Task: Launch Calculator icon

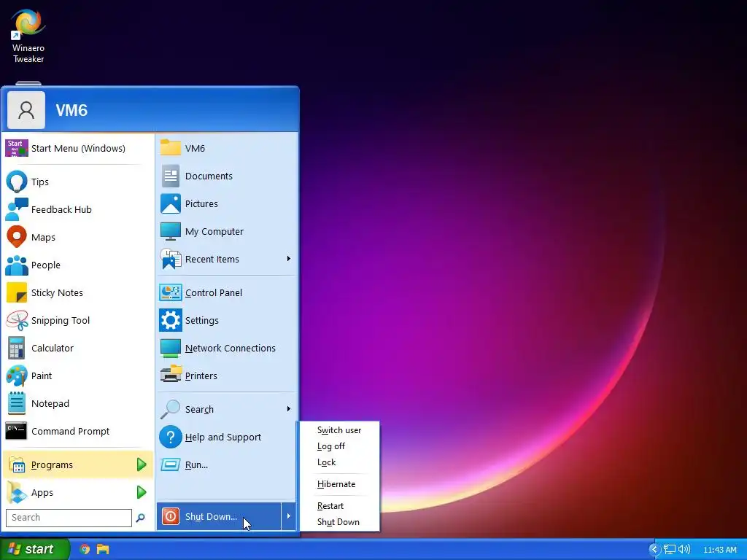Action: tap(16, 348)
